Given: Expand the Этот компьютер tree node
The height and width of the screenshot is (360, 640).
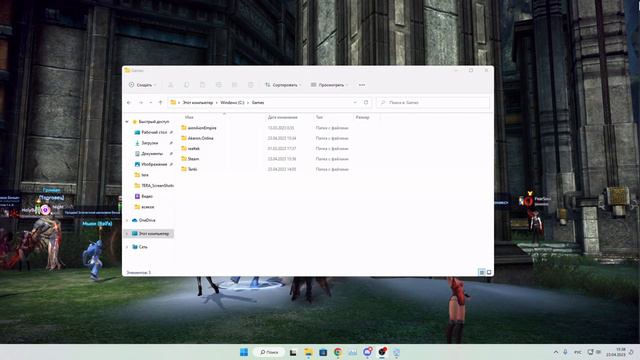Looking at the screenshot, I should (x=127, y=233).
